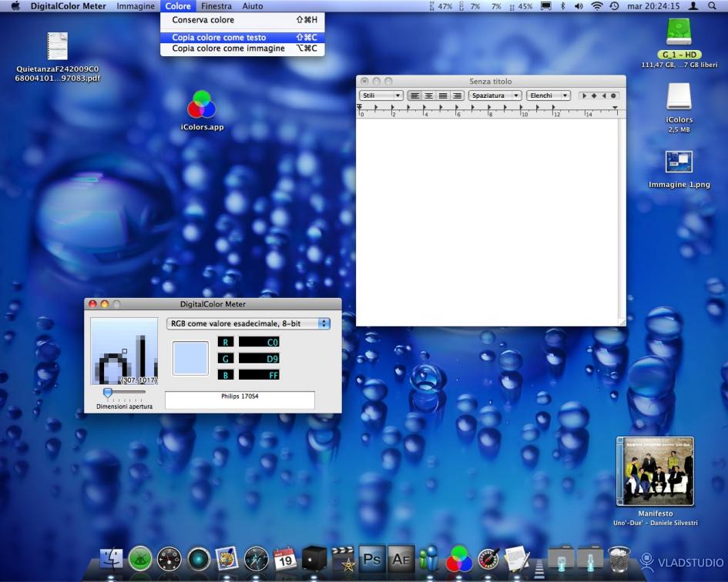Open the DigitalColor Meter application menu

69,6
